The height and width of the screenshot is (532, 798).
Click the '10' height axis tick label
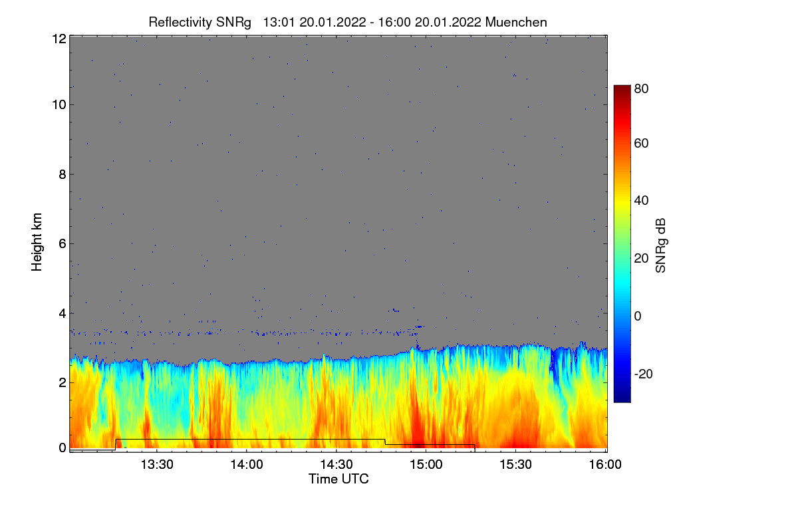click(x=59, y=104)
